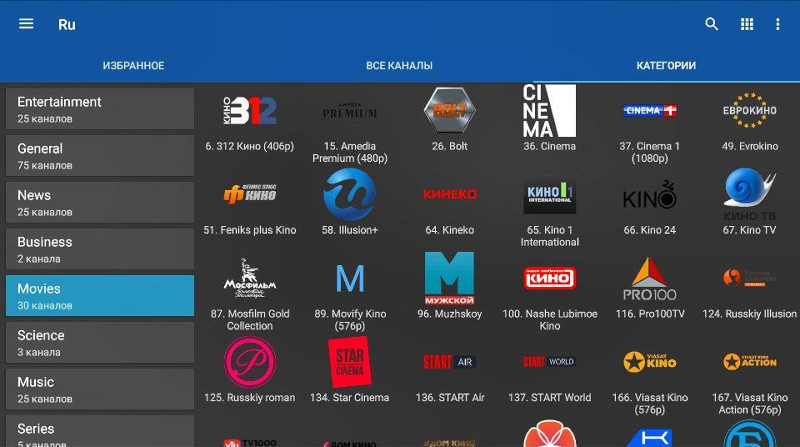This screenshot has width=800, height=447.
Task: Open the Star Cinema logo
Action: pyautogui.click(x=349, y=362)
